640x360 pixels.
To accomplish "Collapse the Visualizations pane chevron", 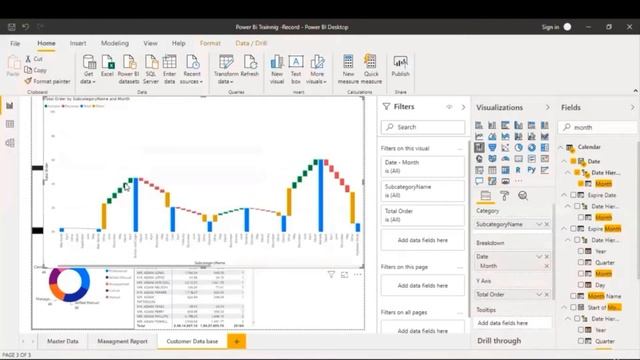I will pos(547,107).
